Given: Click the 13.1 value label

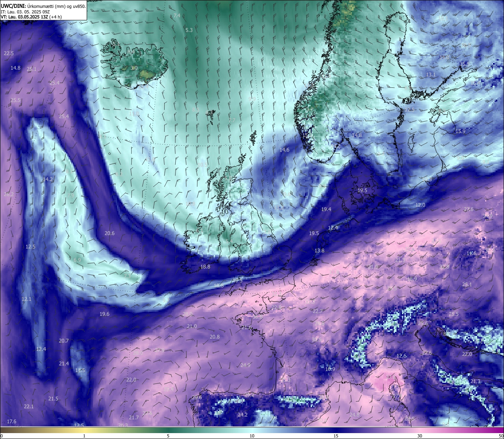Looking at the screenshot, I should [431, 75].
